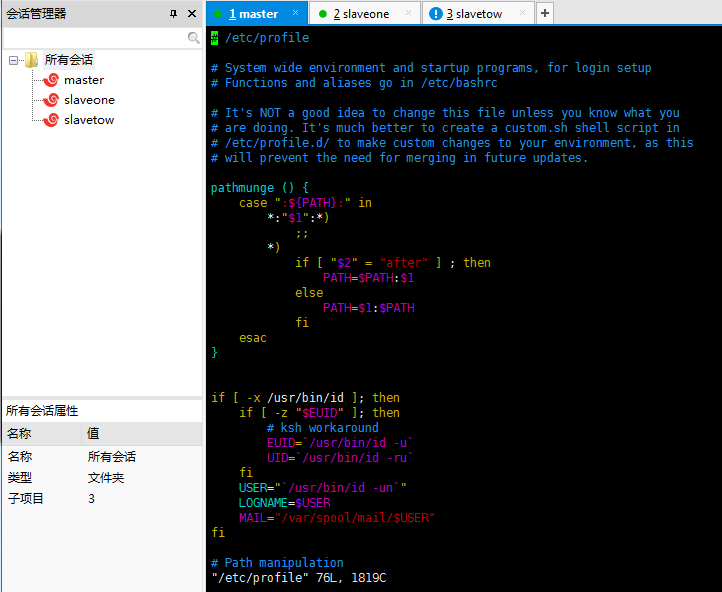This screenshot has height=592, width=722.
Task: Pin the session manager panel
Action: [x=173, y=14]
